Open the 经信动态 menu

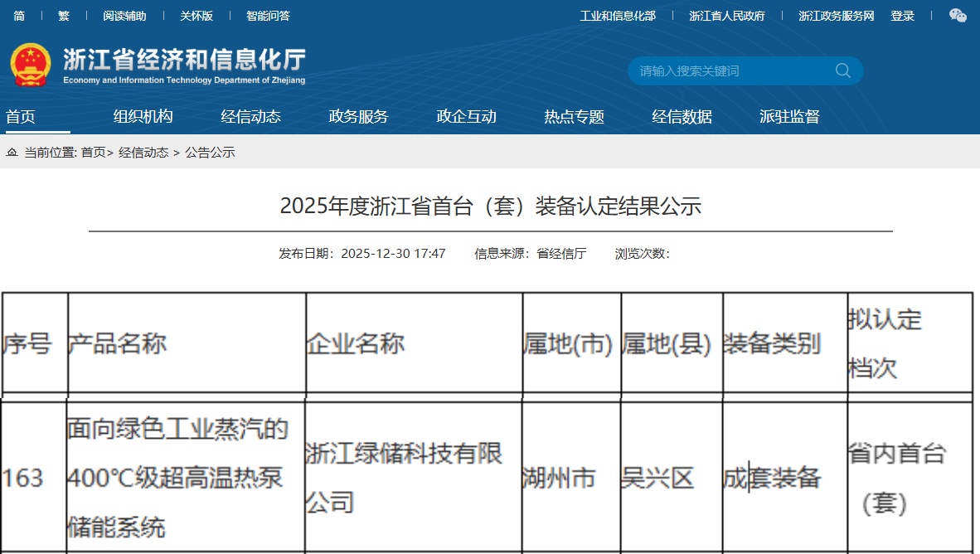250,117
